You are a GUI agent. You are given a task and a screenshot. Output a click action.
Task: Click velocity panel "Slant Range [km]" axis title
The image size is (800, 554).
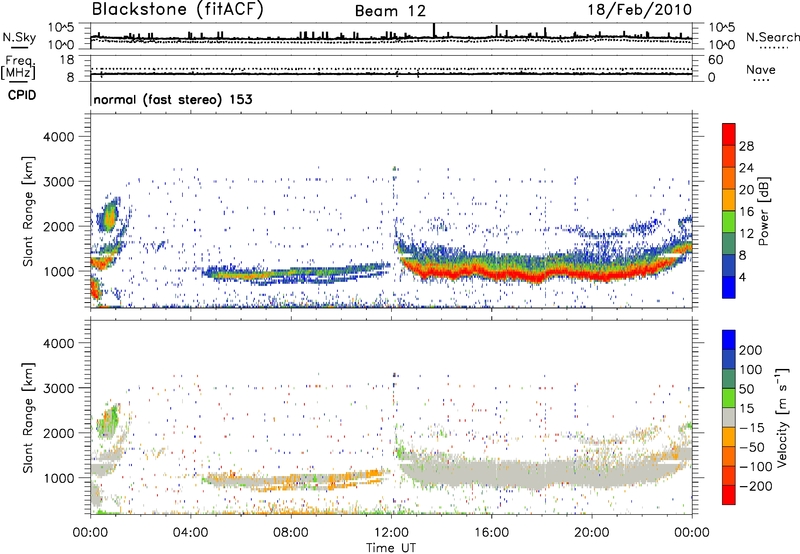[28, 418]
